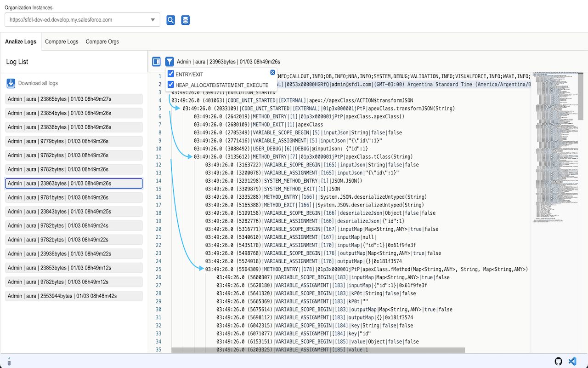
Task: Uncheck the ENTRY/EXIT filter checkbox
Action: [171, 74]
